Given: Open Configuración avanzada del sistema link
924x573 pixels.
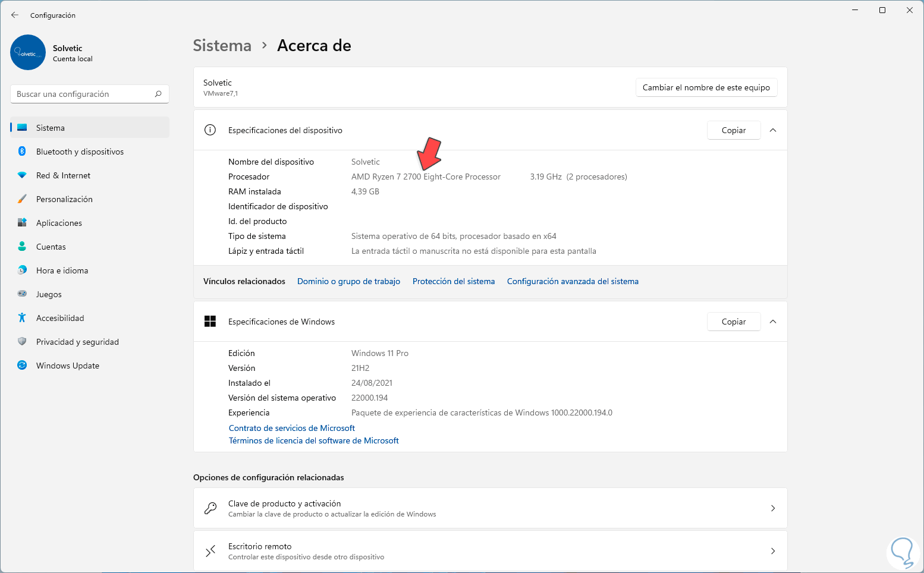Looking at the screenshot, I should click(x=573, y=281).
